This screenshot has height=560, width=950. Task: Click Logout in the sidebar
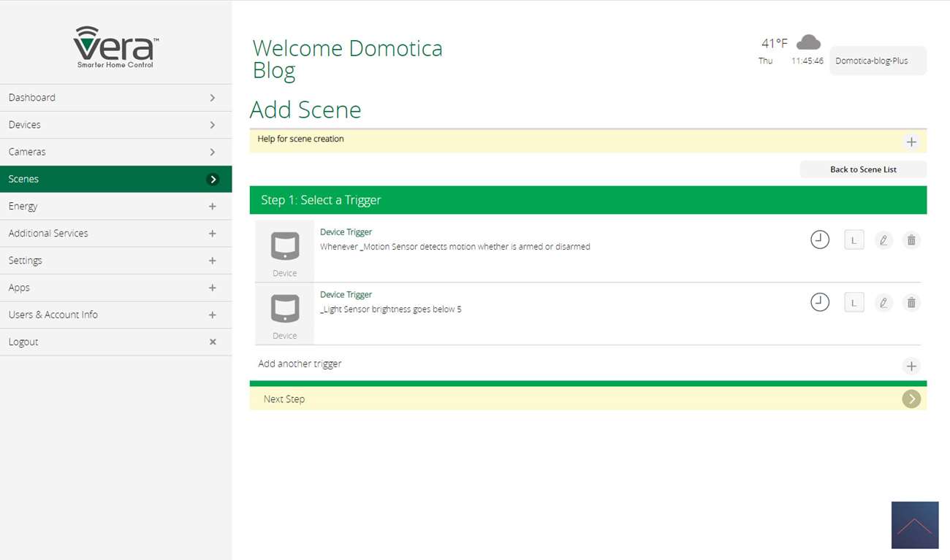(115, 342)
